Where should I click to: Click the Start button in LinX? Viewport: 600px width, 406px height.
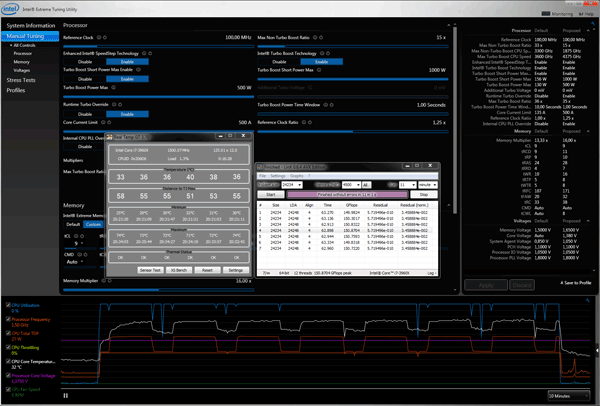(x=271, y=194)
